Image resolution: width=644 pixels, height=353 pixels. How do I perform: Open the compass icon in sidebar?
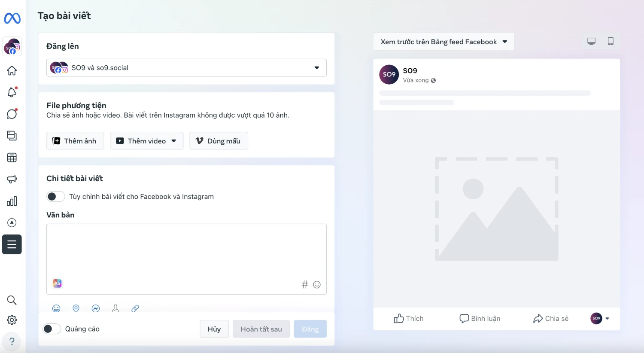pyautogui.click(x=12, y=222)
